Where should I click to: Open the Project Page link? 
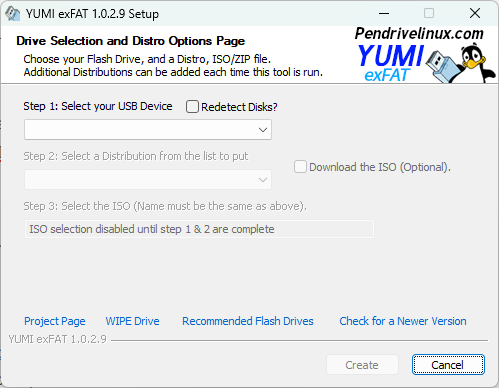[x=55, y=321]
